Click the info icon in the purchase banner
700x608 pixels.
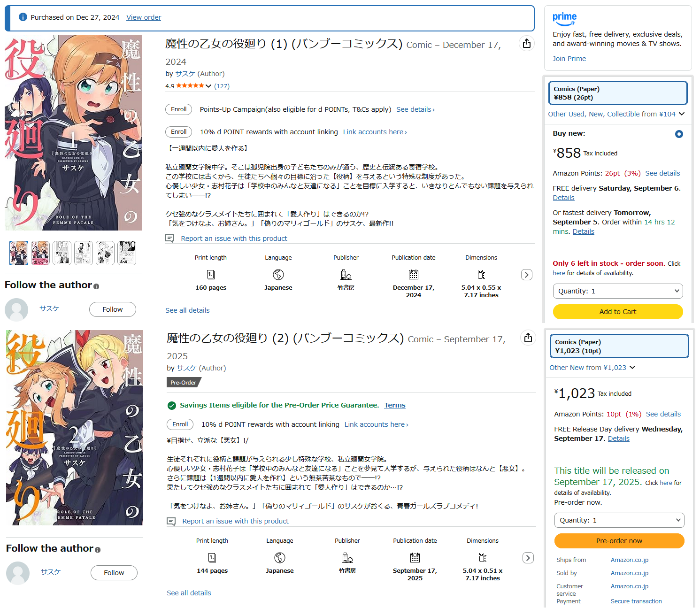pos(23,17)
